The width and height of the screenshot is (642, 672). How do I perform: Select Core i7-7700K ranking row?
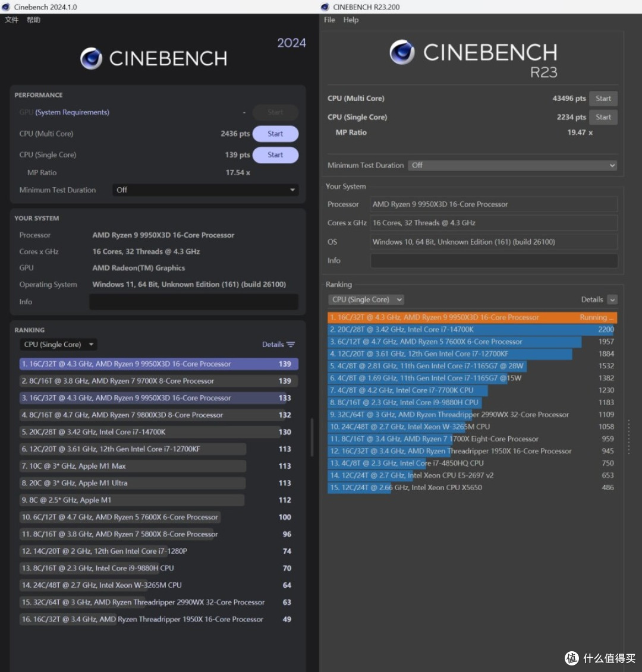click(472, 390)
